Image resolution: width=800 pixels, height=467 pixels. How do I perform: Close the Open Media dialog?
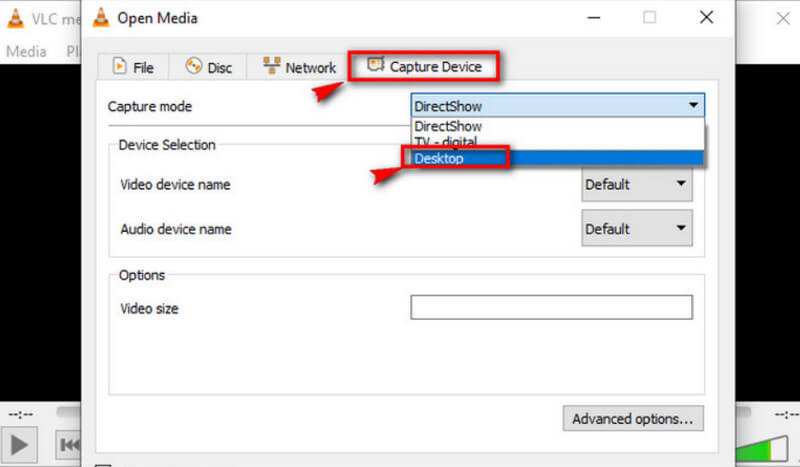coord(707,18)
